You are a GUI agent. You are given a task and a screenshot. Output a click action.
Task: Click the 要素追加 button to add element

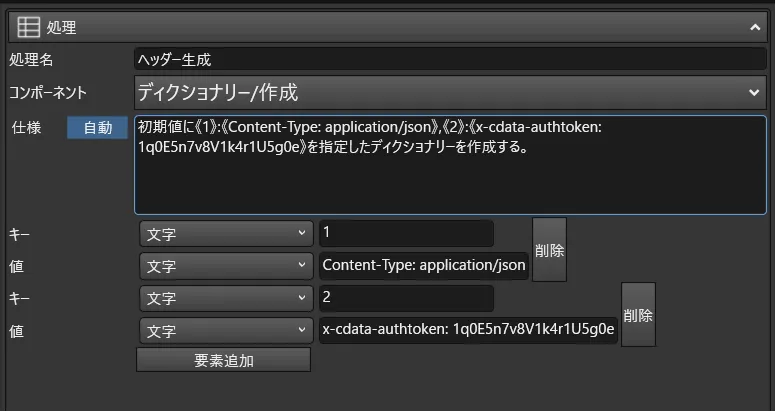point(223,360)
